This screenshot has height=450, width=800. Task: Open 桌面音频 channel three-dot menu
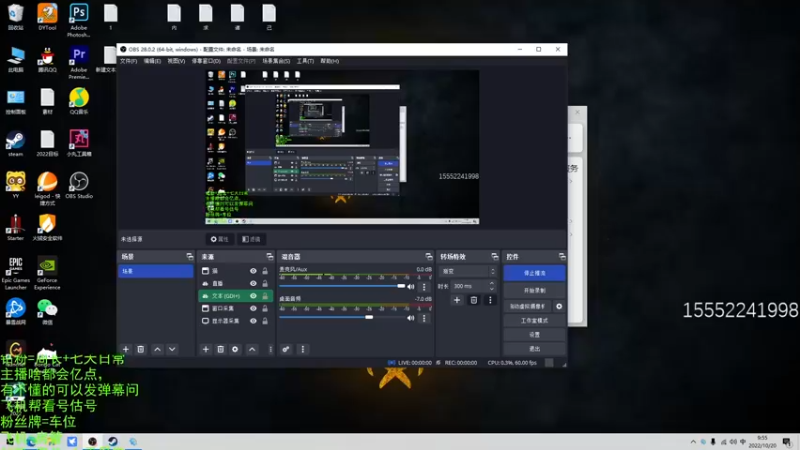click(x=424, y=318)
